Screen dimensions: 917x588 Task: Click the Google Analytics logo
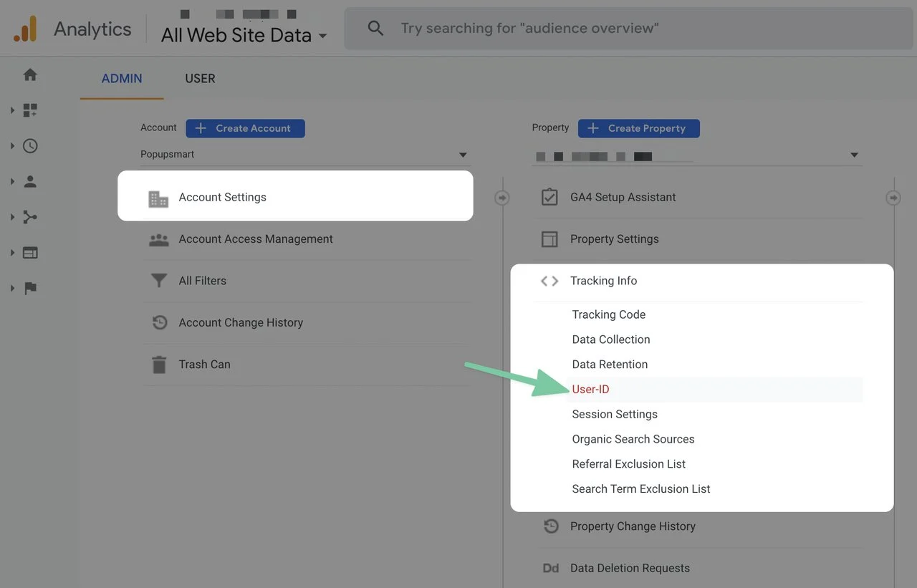pyautogui.click(x=25, y=29)
